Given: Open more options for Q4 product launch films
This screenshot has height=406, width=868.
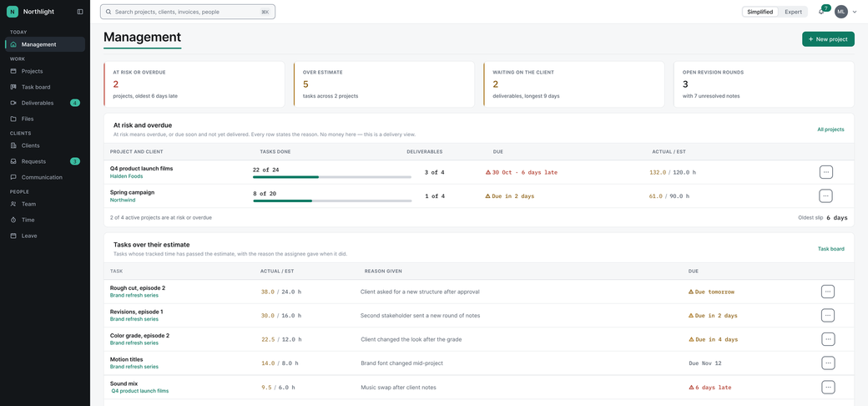Looking at the screenshot, I should [826, 172].
